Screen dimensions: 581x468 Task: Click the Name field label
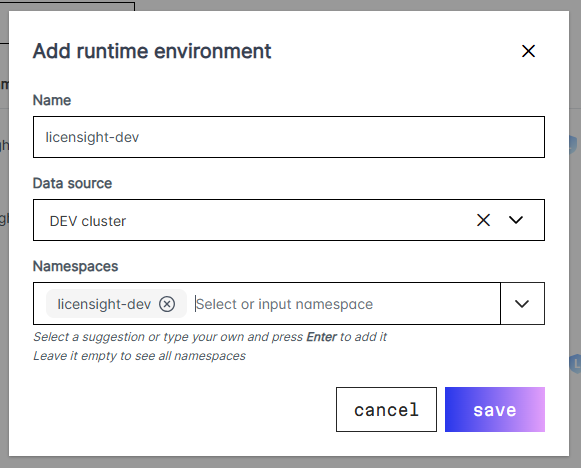[x=52, y=100]
